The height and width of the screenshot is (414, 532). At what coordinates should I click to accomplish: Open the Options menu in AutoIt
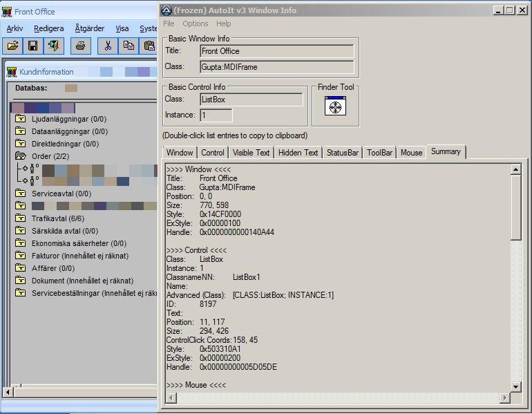click(195, 23)
